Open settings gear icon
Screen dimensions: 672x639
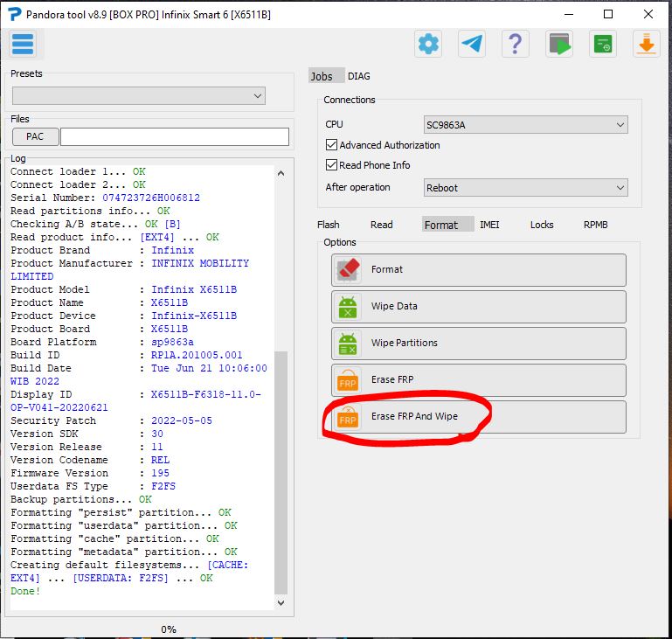coord(428,44)
